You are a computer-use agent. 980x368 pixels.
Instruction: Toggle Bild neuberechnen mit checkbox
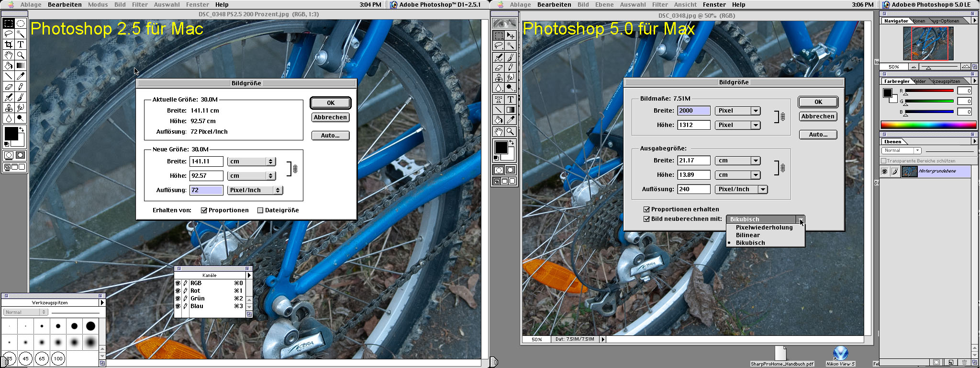(646, 219)
